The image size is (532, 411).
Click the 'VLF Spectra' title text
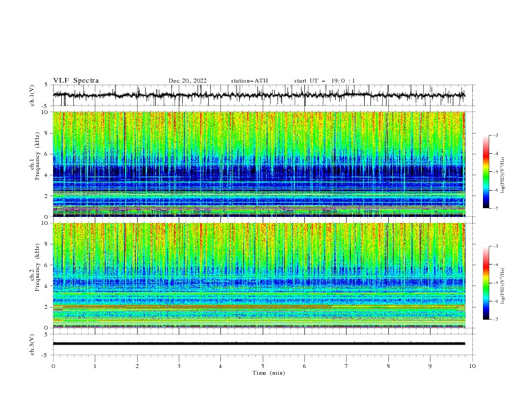click(76, 81)
